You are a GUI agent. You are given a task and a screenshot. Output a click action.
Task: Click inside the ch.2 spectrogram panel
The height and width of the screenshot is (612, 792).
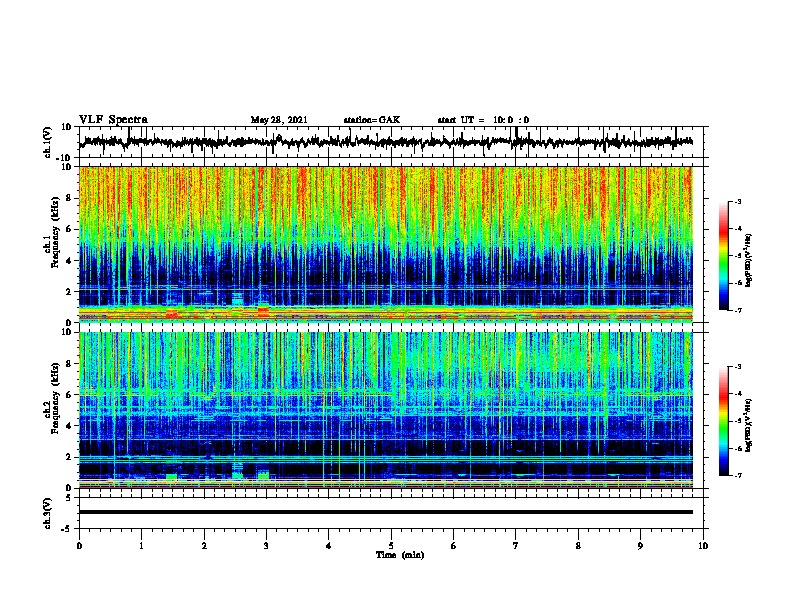point(386,410)
